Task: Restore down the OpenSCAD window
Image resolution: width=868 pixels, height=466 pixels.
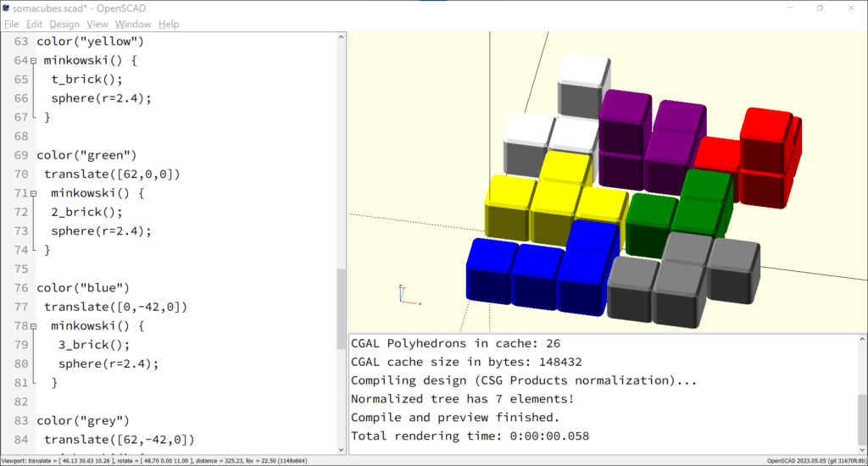Action: [x=820, y=8]
